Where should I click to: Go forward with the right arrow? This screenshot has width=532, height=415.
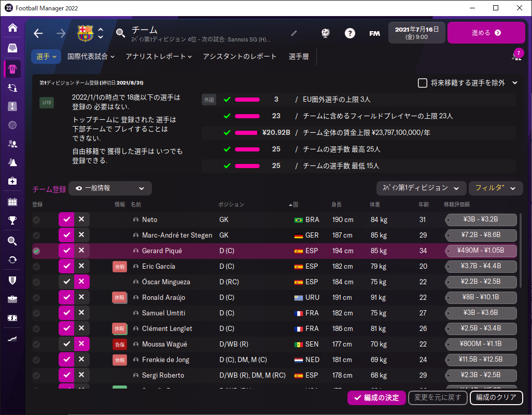click(x=61, y=33)
